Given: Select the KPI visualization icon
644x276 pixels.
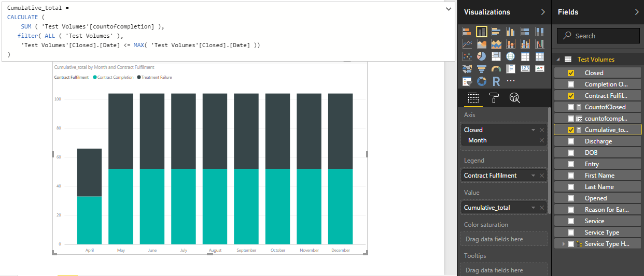Looking at the screenshot, I should tap(540, 69).
